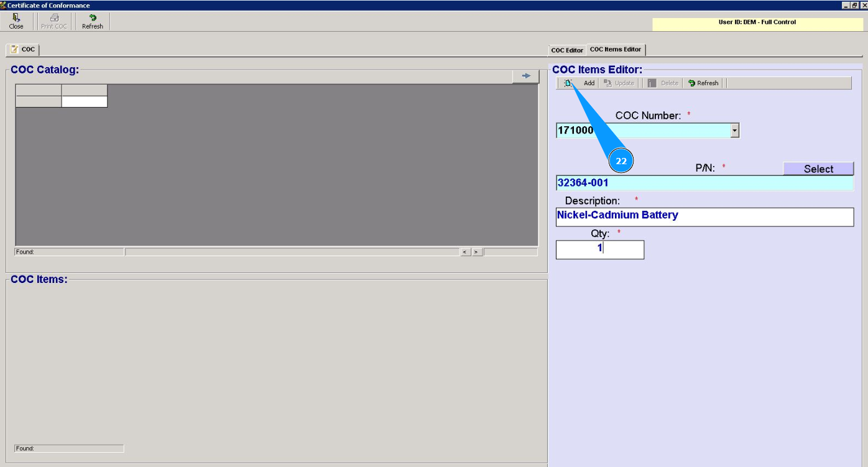Add a new COC item

[x=581, y=83]
